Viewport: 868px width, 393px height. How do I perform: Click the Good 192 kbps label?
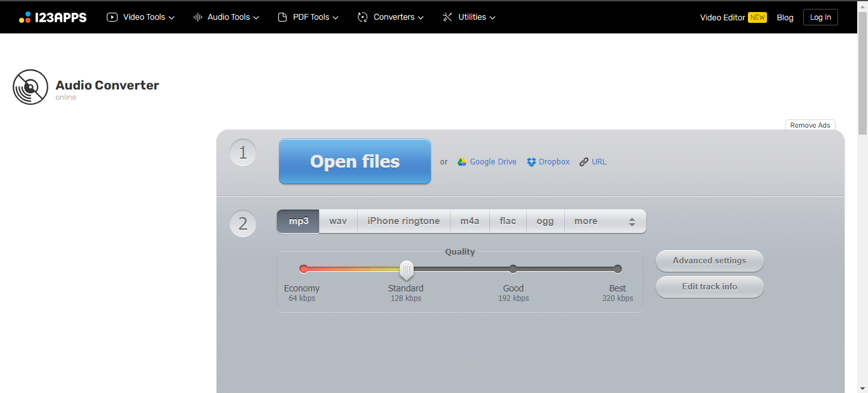tap(513, 293)
